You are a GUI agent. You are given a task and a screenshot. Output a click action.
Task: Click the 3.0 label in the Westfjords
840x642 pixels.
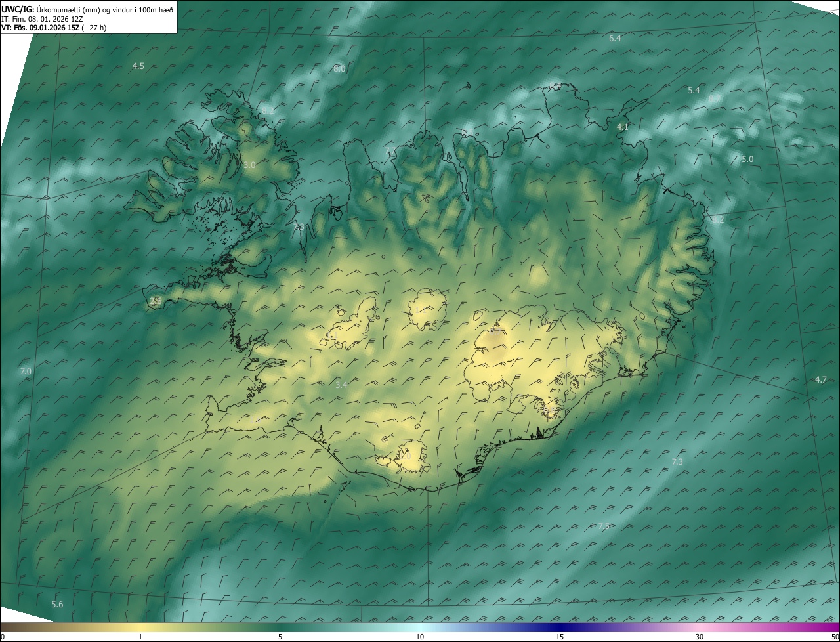point(249,165)
